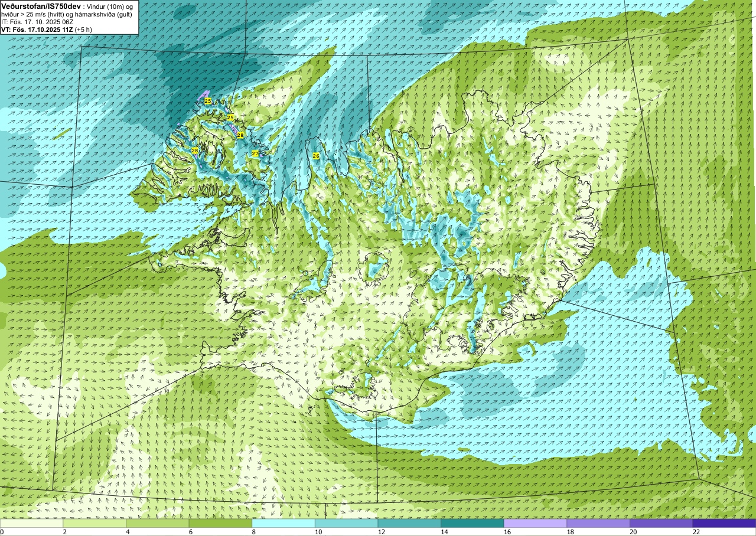This screenshot has height=536, width=756.
Task: Click legend scale value 10
Action: click(x=318, y=532)
